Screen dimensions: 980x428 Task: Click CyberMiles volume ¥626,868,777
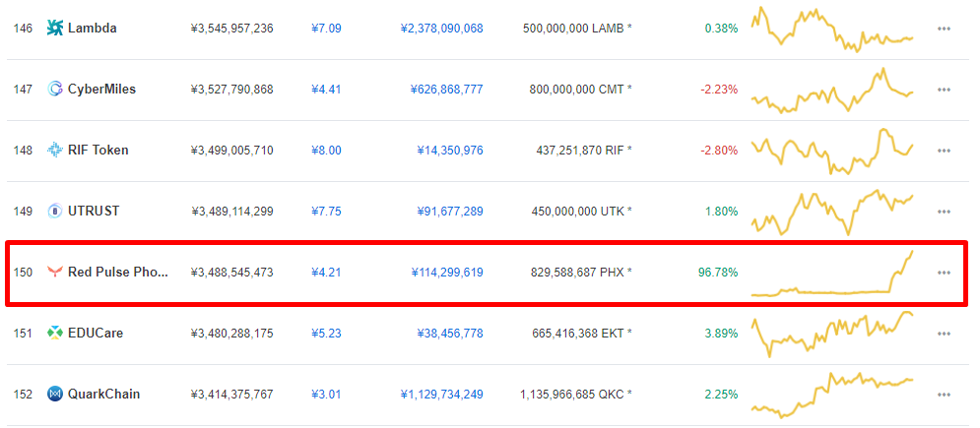[447, 90]
